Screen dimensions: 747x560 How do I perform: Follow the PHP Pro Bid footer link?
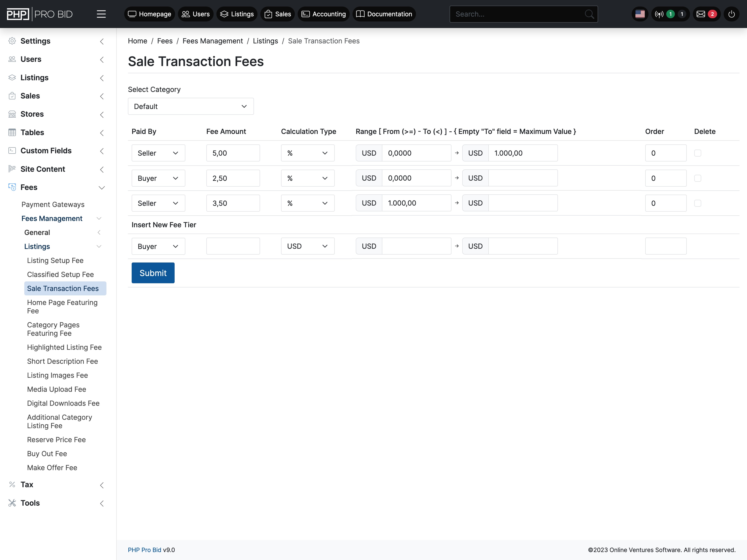(144, 550)
